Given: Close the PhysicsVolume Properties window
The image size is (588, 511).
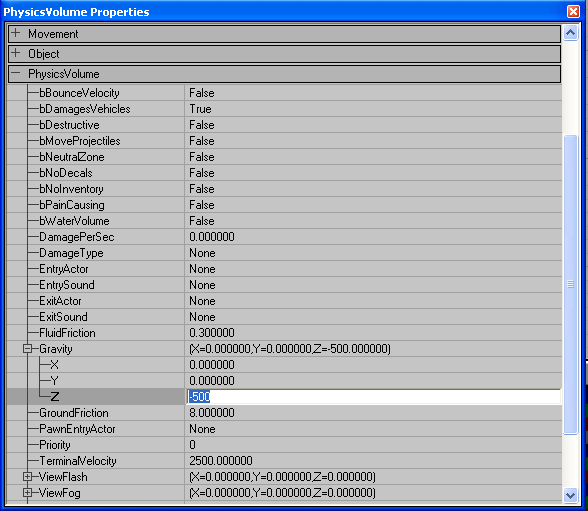Looking at the screenshot, I should pos(573,12).
